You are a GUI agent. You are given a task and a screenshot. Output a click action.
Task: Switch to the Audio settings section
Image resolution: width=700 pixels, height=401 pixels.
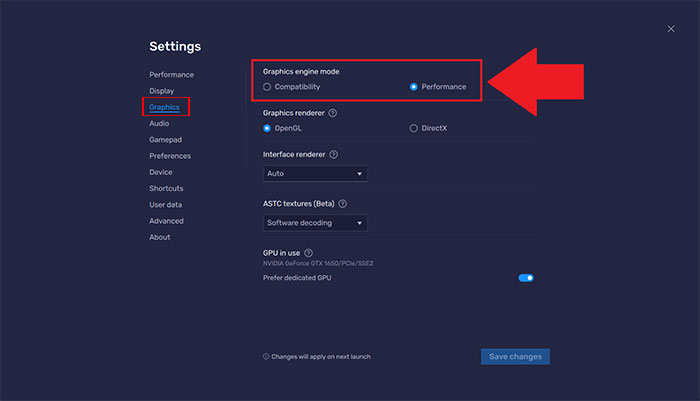[159, 123]
